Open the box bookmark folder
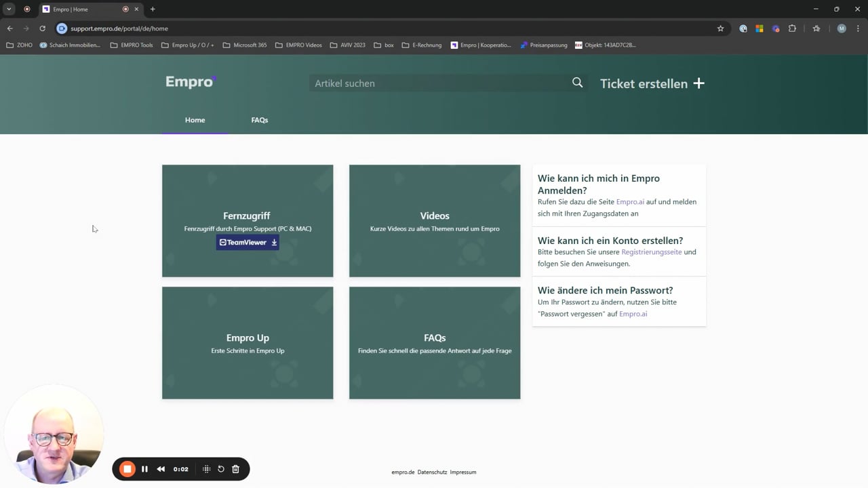 [x=384, y=45]
